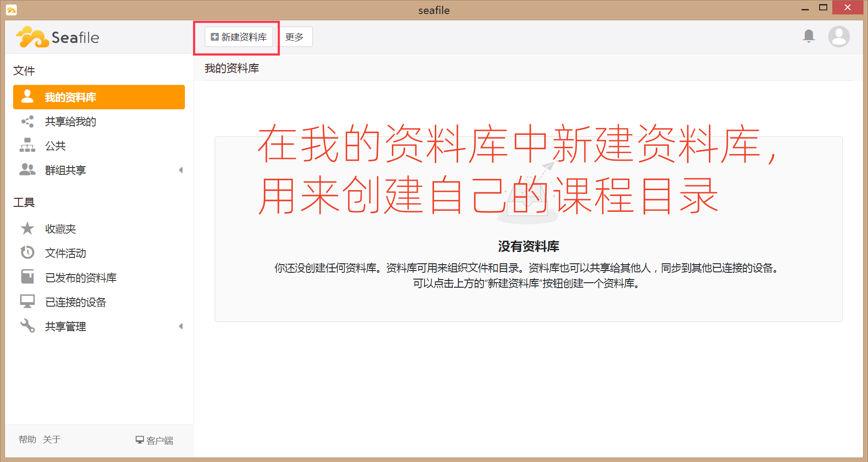
Task: Select 我的资料库 in sidebar
Action: 99,97
